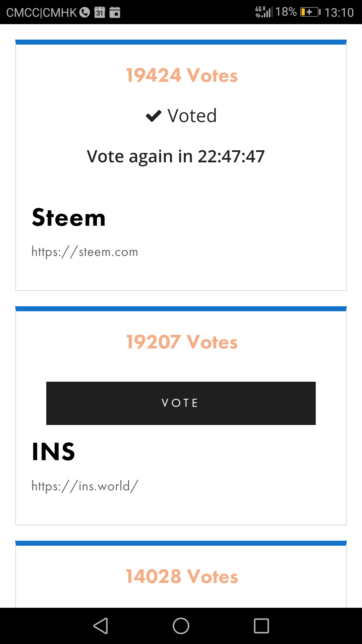Tap the 19424 Votes count
The image size is (362, 644).
point(182,75)
